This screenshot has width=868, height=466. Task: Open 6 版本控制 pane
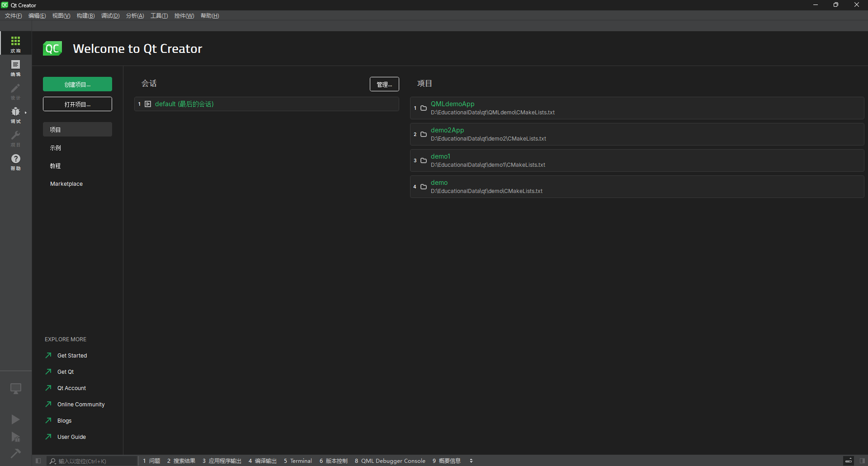(x=334, y=461)
